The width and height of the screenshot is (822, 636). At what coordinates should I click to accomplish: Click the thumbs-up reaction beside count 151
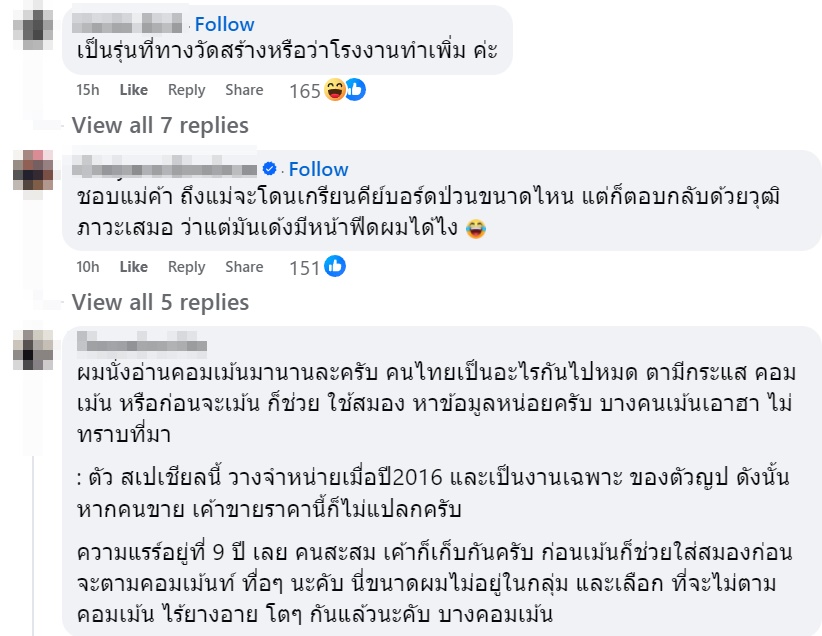click(x=333, y=267)
